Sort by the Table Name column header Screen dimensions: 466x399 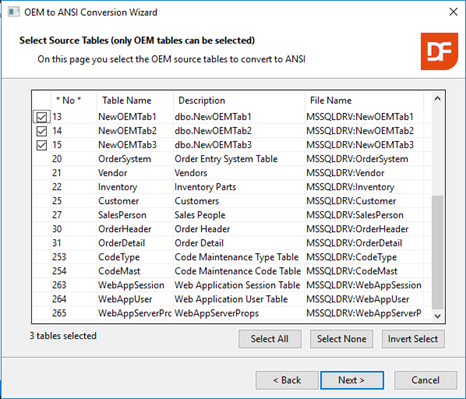[x=135, y=100]
